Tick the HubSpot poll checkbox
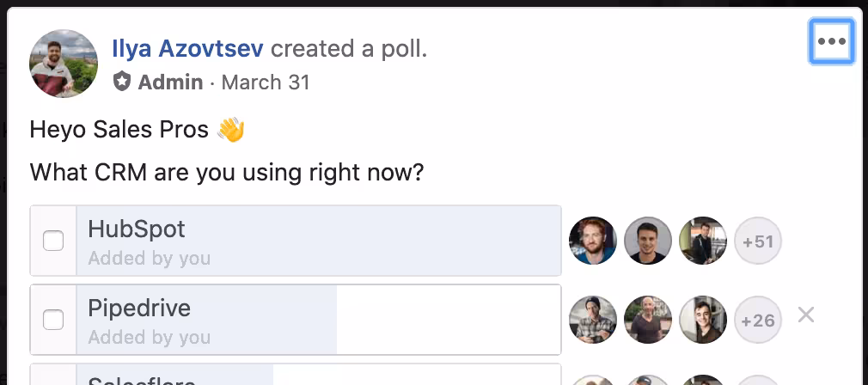 click(x=53, y=241)
